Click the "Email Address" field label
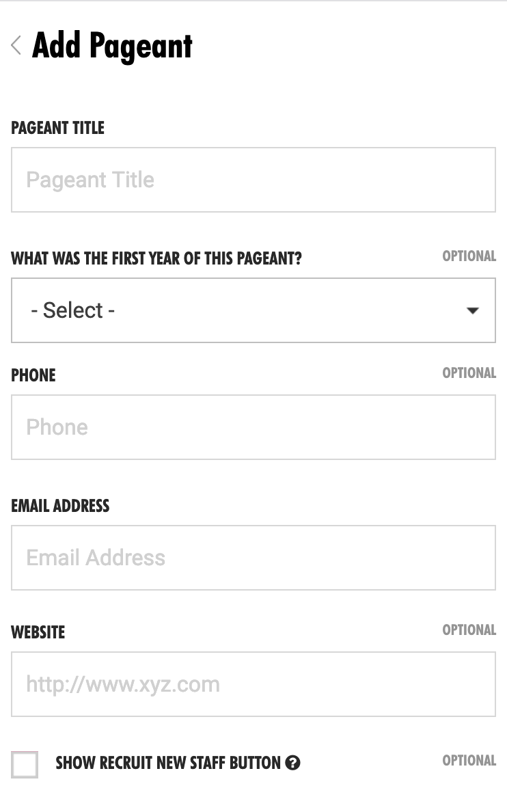Screen dimensions: 507x812 pyautogui.click(x=60, y=506)
